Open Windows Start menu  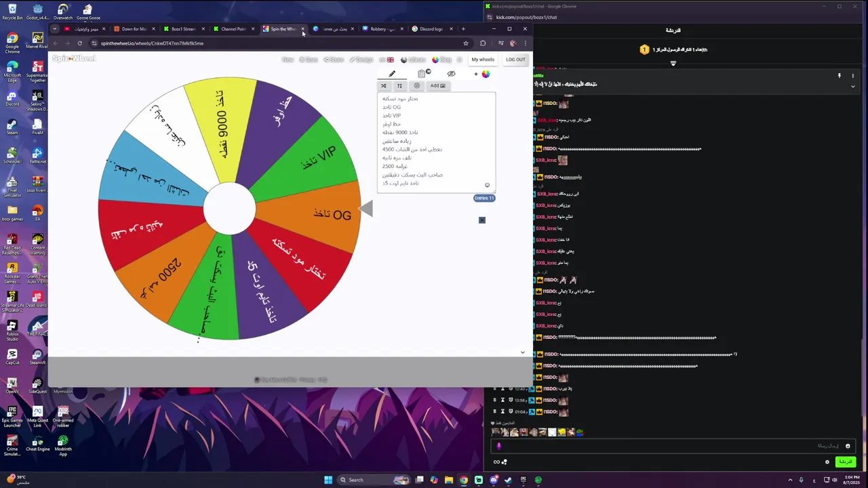click(x=328, y=480)
